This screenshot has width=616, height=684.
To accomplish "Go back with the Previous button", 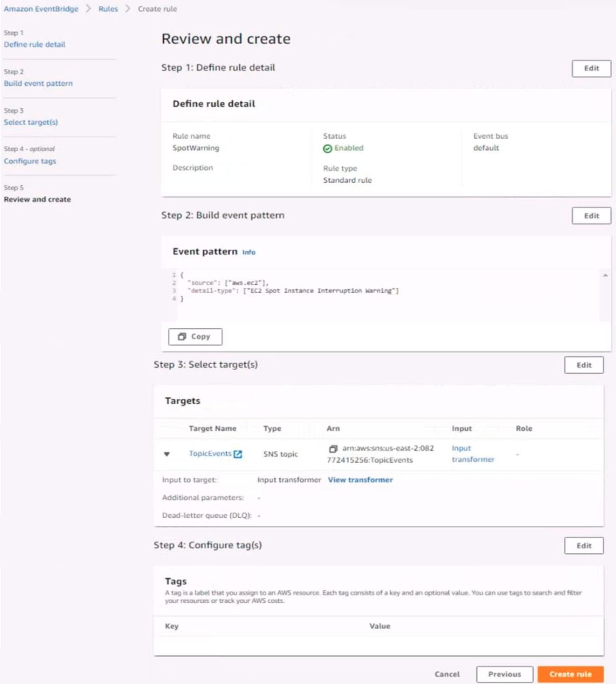I will click(504, 674).
